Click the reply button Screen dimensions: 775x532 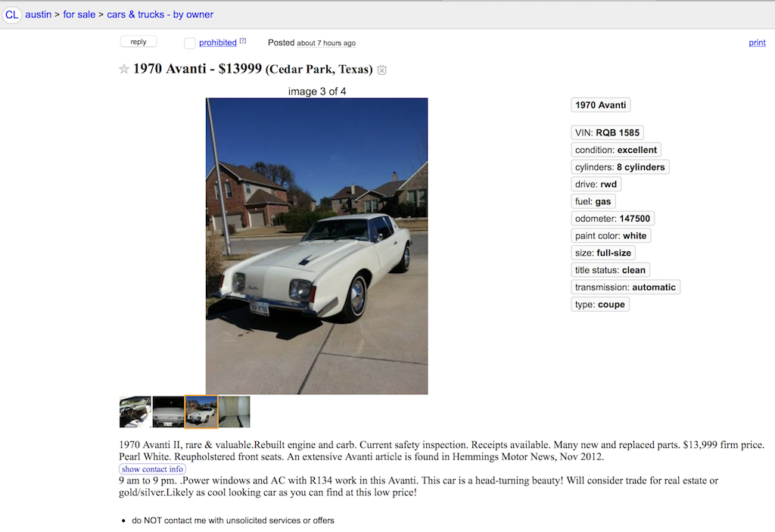pyautogui.click(x=139, y=42)
